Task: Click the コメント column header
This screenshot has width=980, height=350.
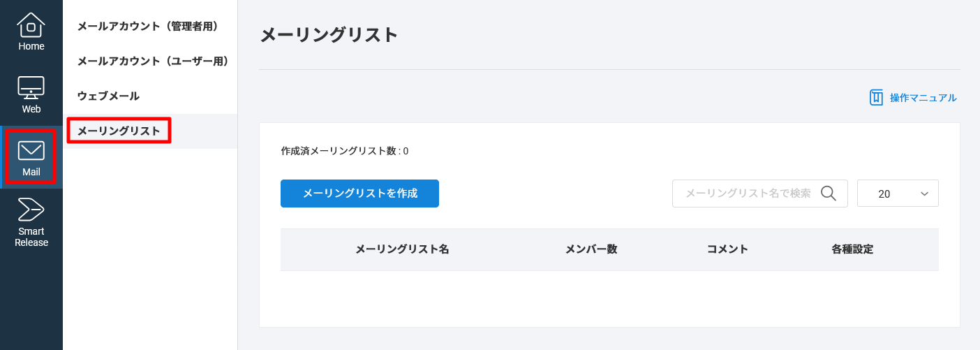Action: (727, 249)
